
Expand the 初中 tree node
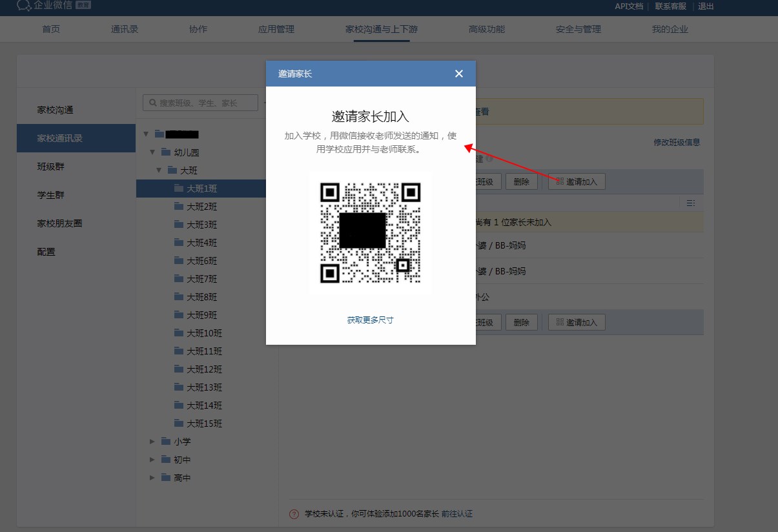[152, 460]
